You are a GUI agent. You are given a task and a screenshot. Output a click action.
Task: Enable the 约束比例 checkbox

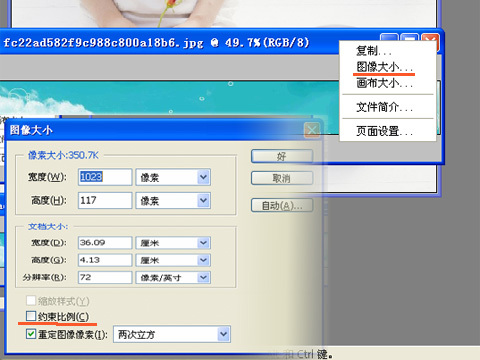pos(31,316)
